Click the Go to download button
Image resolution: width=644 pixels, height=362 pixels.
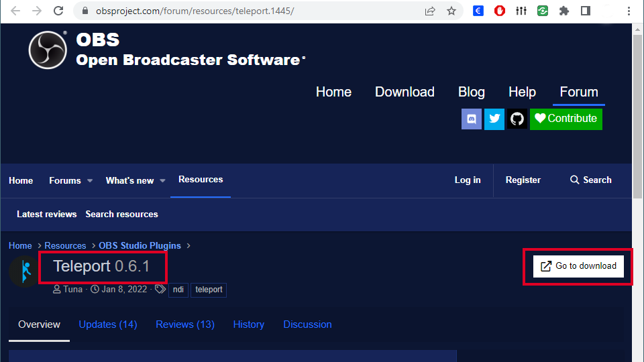pos(578,266)
